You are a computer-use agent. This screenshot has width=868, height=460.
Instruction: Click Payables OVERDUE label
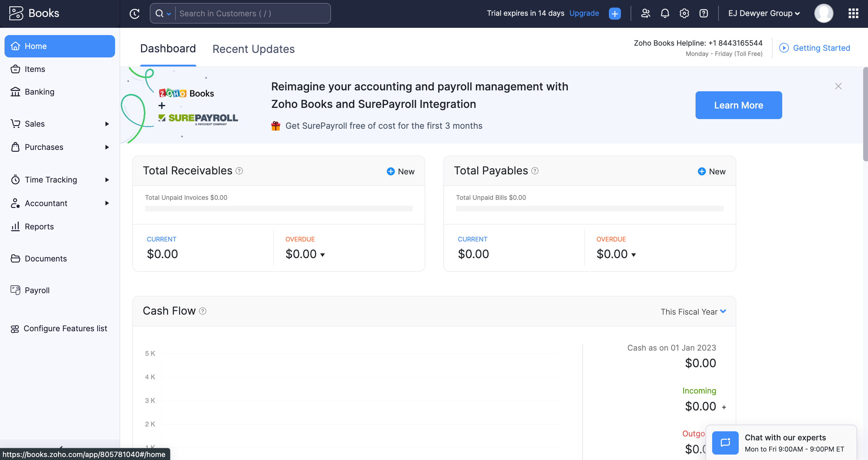tap(611, 239)
